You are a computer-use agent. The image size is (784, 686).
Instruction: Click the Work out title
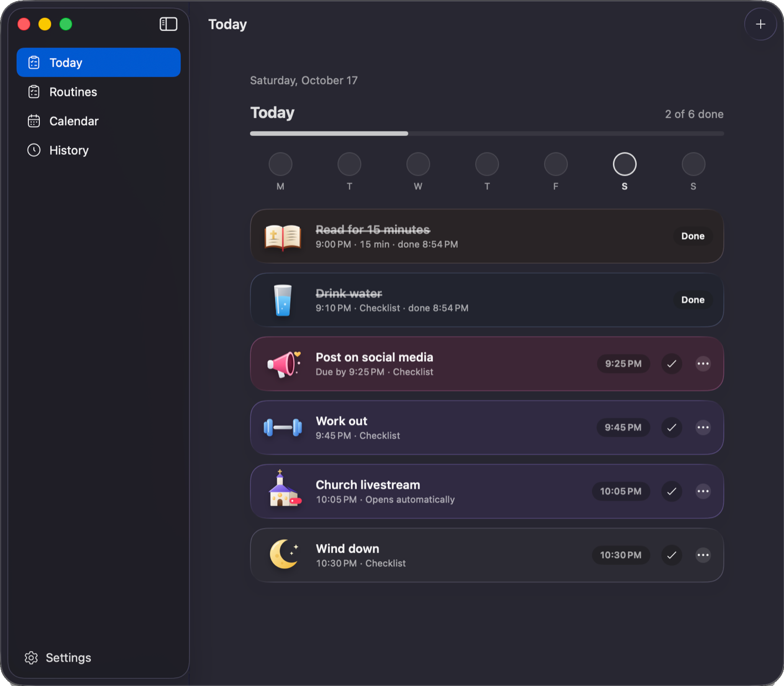(x=341, y=421)
